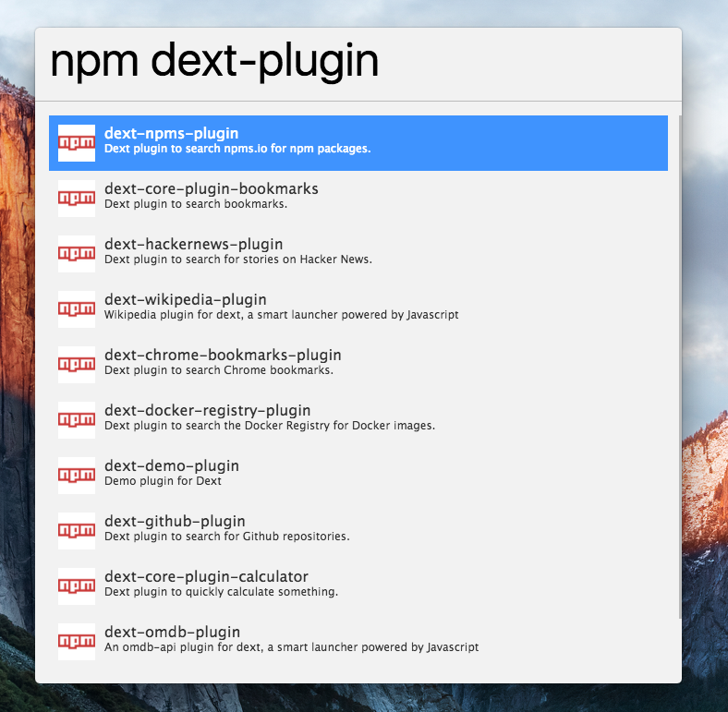The width and height of the screenshot is (728, 712).
Task: Click the npm icon beside dext-core-plugin-calculator
Action: tap(77, 586)
